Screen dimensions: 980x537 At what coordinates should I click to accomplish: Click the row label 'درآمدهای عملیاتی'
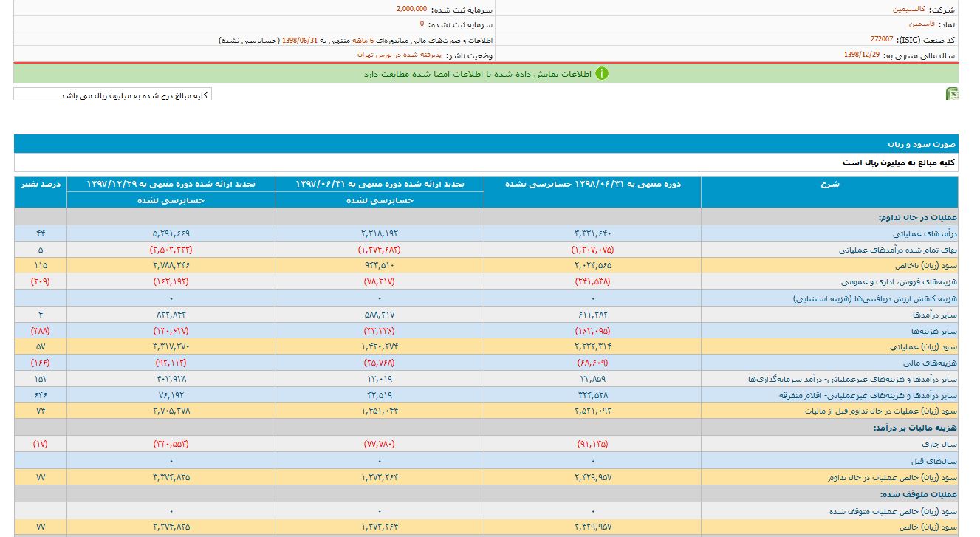click(925, 233)
